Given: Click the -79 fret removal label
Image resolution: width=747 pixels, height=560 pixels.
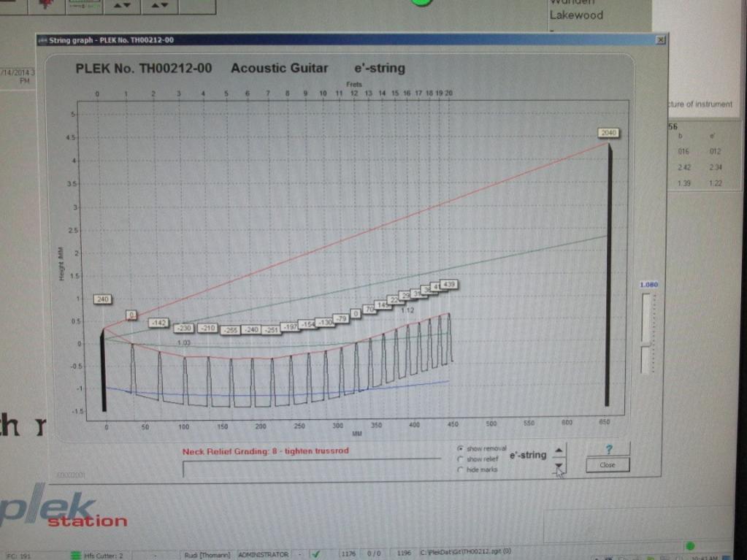Looking at the screenshot, I should click(x=340, y=318).
